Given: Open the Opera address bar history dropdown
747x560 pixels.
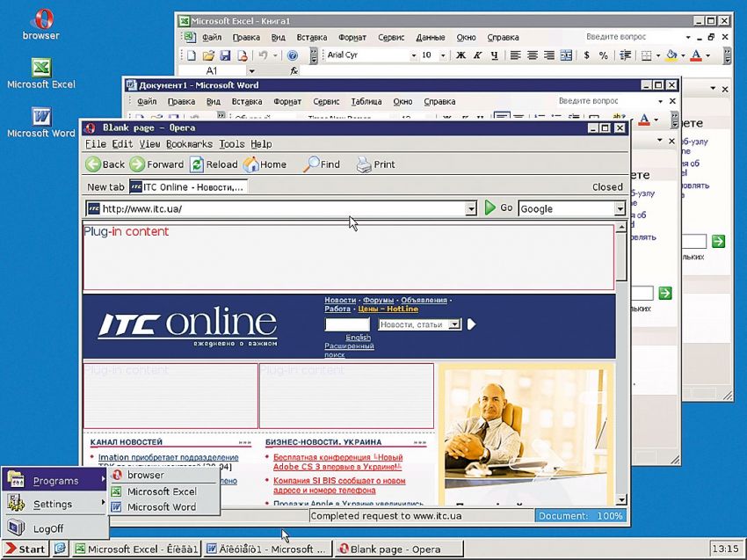Looking at the screenshot, I should tap(470, 208).
